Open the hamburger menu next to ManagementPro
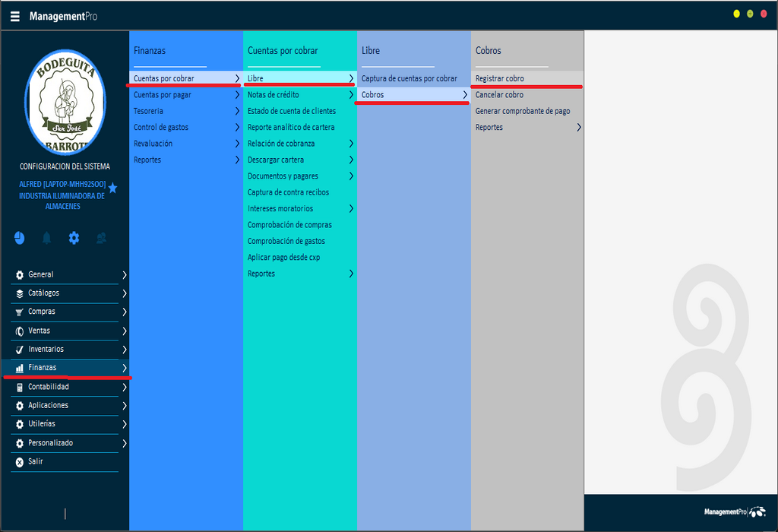 (x=15, y=16)
